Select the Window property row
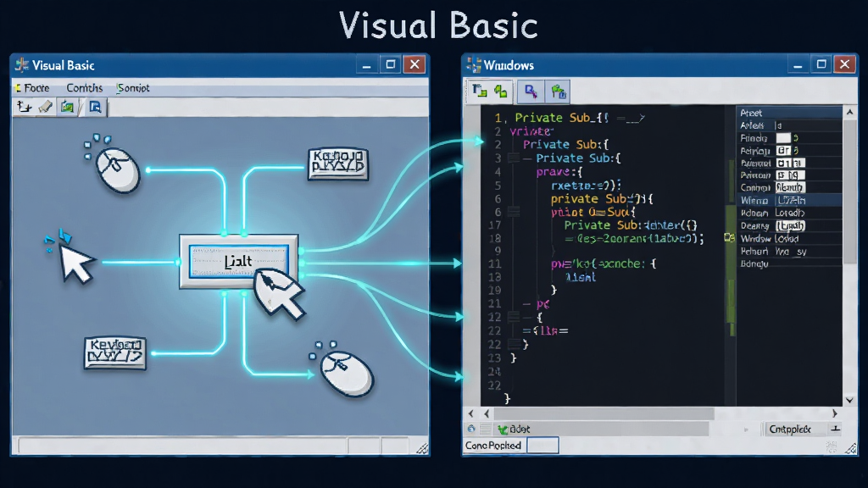 pyautogui.click(x=789, y=238)
